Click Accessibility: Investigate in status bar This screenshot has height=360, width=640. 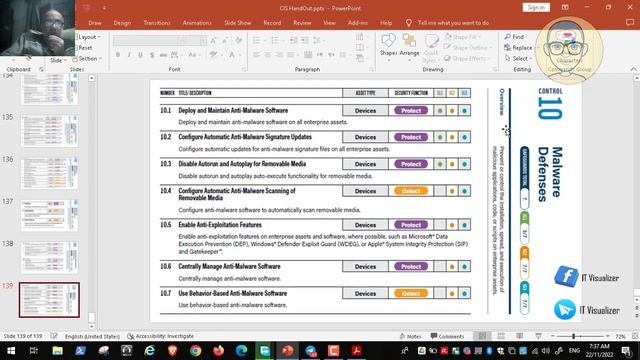[160, 336]
